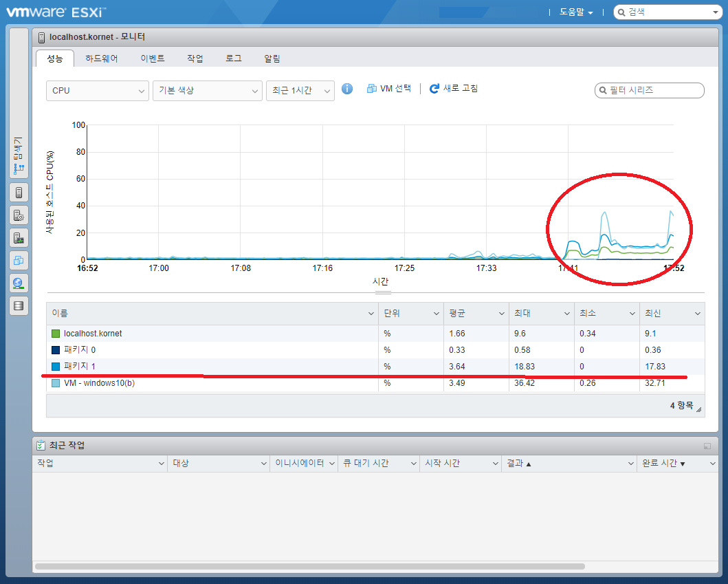Click the 4 항목 item count label
This screenshot has height=584, width=728.
click(x=681, y=406)
